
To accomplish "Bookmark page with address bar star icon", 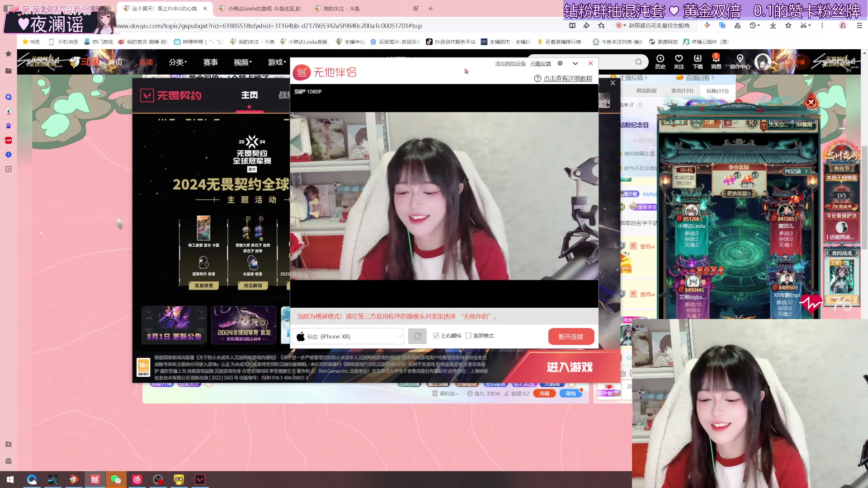I will coord(601,26).
